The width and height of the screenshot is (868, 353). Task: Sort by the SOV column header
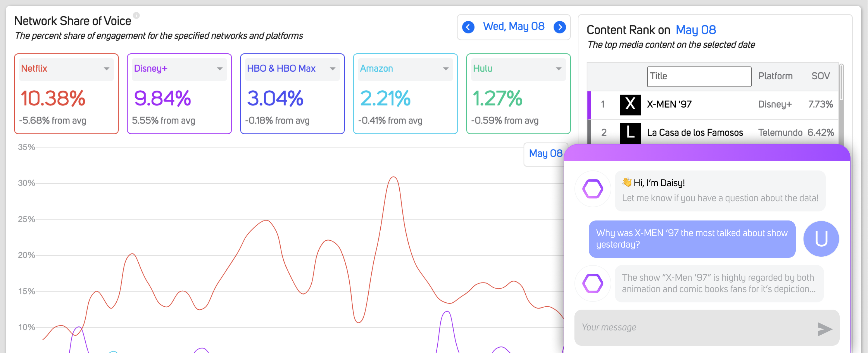[x=820, y=76]
